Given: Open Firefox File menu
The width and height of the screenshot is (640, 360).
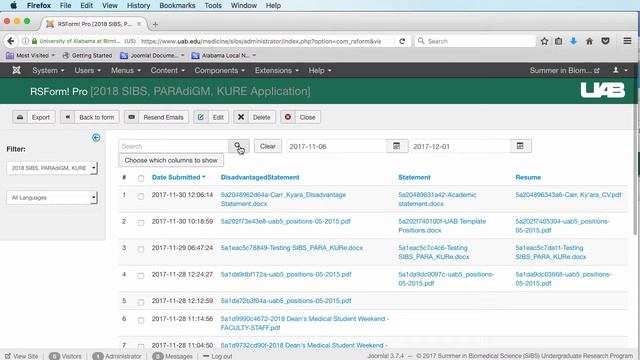Looking at the screenshot, I should point(65,5).
